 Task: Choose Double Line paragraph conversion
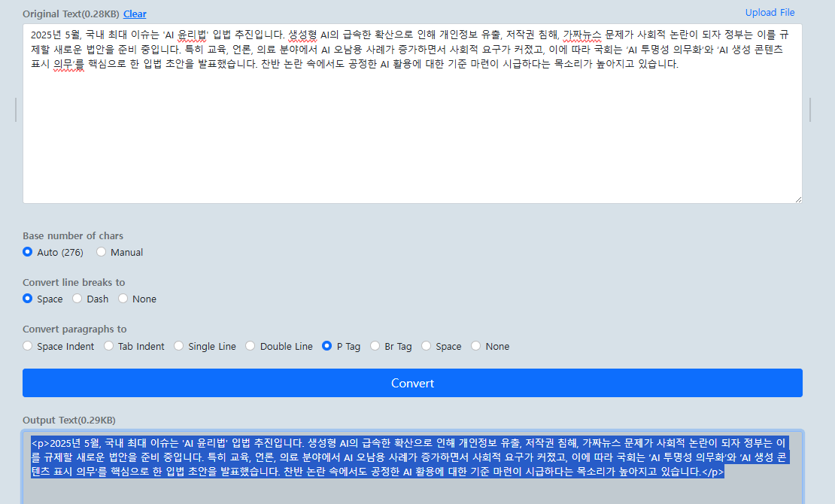[x=250, y=346]
